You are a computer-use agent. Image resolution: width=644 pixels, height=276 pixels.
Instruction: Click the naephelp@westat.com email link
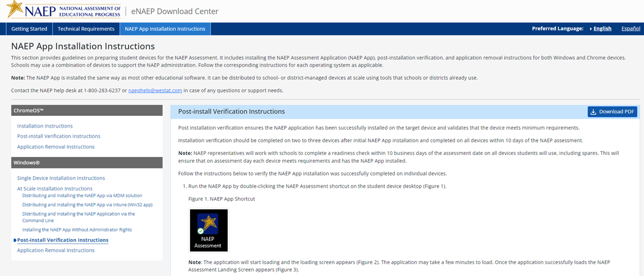155,91
